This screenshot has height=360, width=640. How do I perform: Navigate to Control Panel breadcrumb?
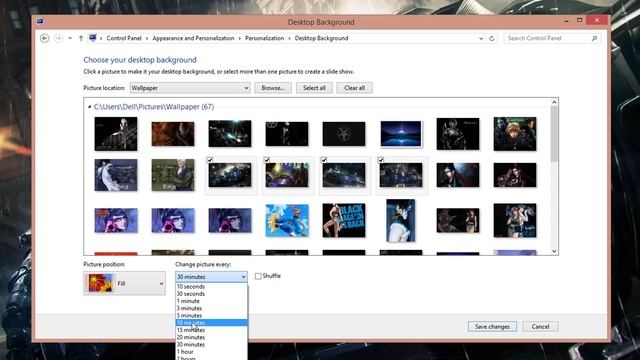pos(124,38)
